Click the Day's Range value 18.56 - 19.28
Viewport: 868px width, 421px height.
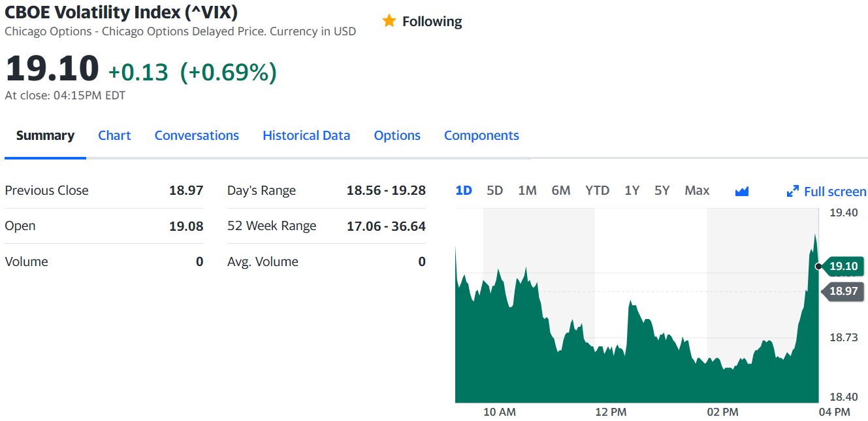[x=386, y=190]
